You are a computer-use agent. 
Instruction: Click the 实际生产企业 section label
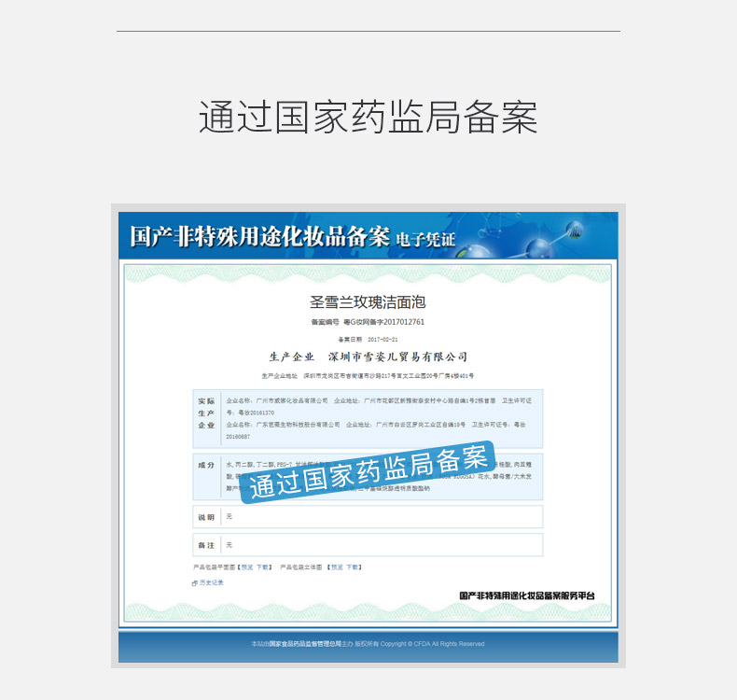206,413
